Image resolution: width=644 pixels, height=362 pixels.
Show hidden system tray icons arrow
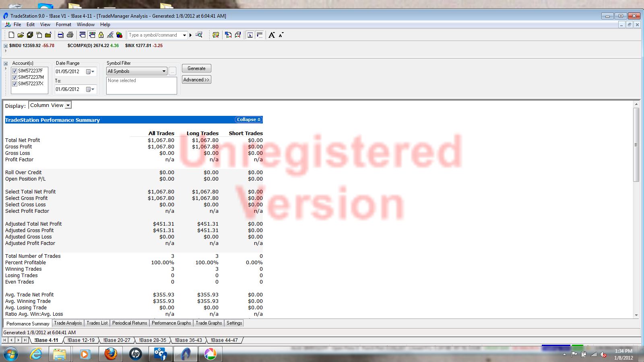[x=564, y=355]
